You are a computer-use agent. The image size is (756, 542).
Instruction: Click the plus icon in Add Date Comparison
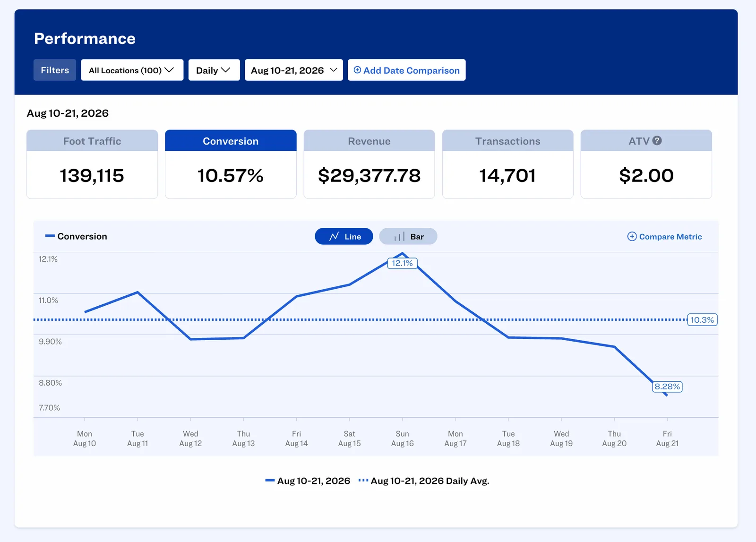[x=358, y=70]
